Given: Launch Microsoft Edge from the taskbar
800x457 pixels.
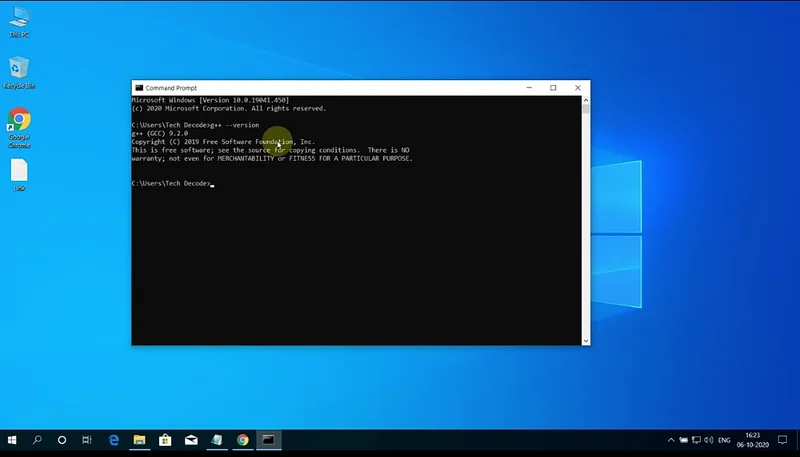Looking at the screenshot, I should tap(114, 440).
